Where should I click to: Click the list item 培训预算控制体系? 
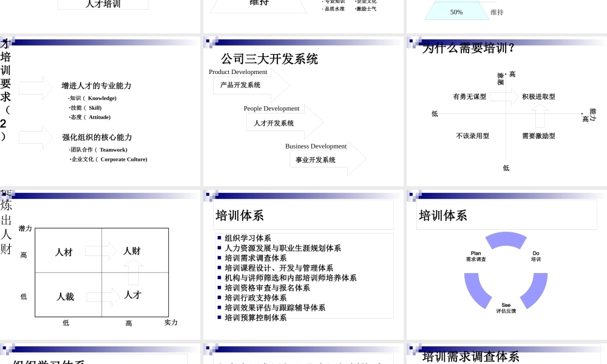pos(256,318)
